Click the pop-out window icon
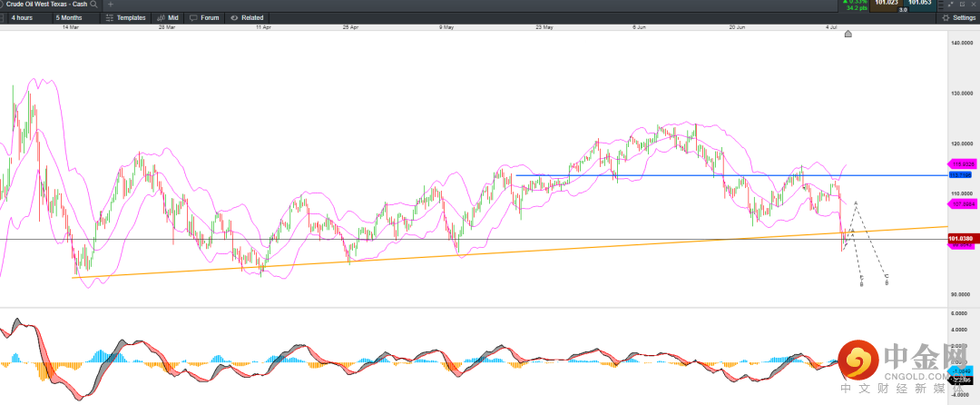 [962, 4]
